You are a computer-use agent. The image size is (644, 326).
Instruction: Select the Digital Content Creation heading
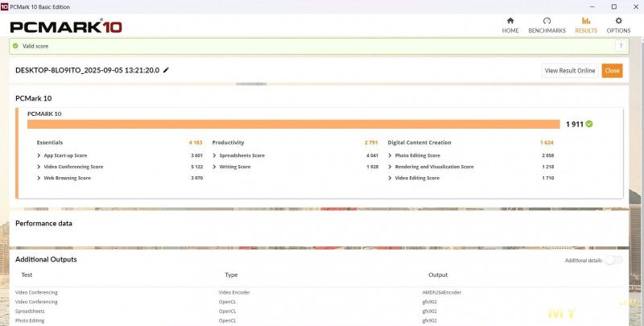point(419,142)
